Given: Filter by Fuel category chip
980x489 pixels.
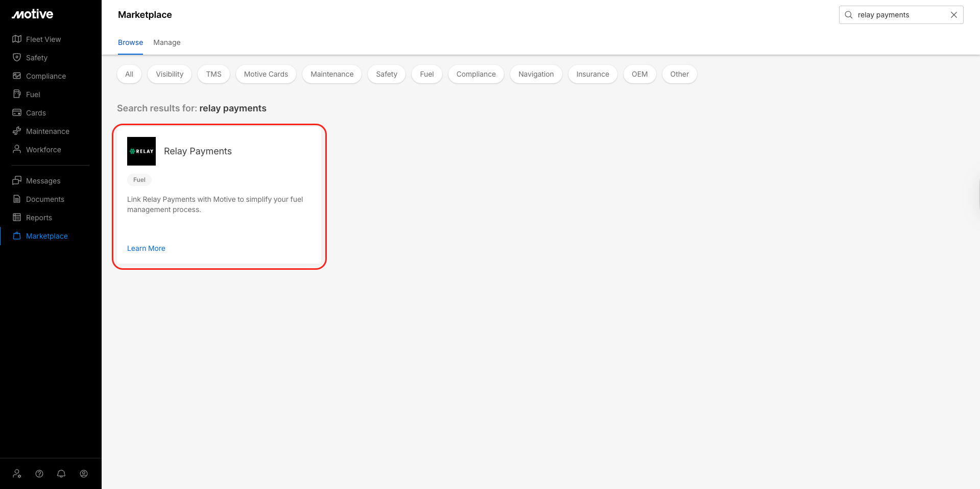Looking at the screenshot, I should (x=427, y=74).
